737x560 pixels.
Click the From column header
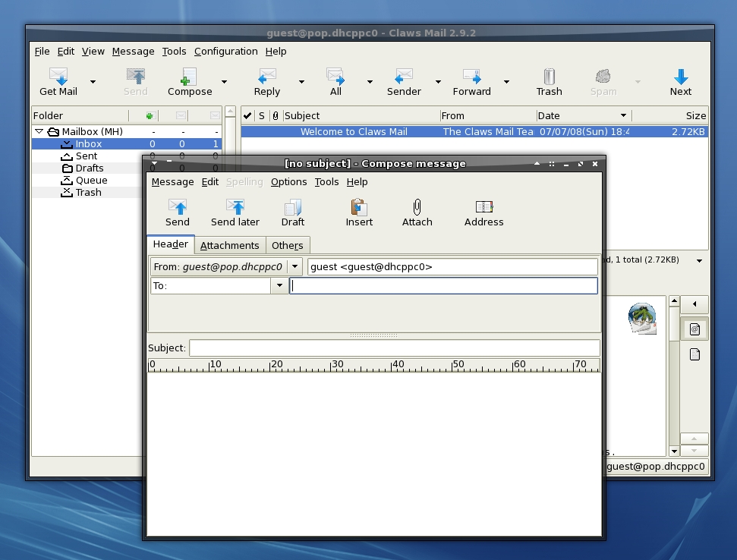pyautogui.click(x=488, y=115)
